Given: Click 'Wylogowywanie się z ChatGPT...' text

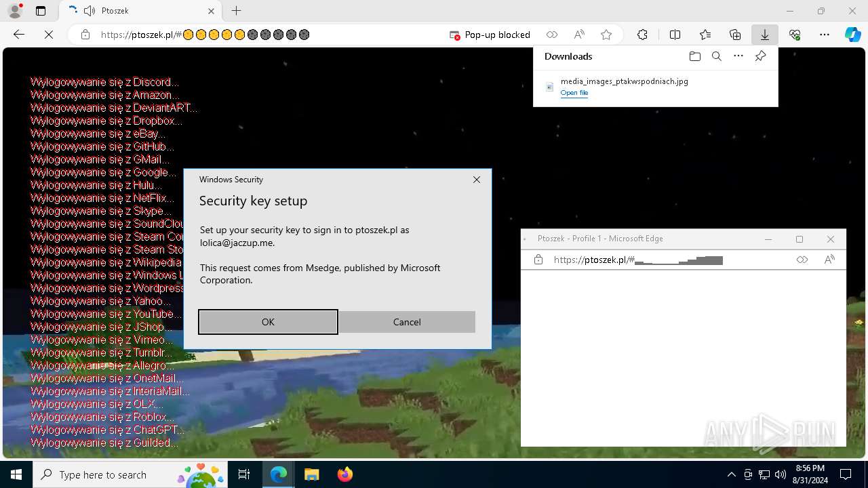Looking at the screenshot, I should (x=107, y=430).
